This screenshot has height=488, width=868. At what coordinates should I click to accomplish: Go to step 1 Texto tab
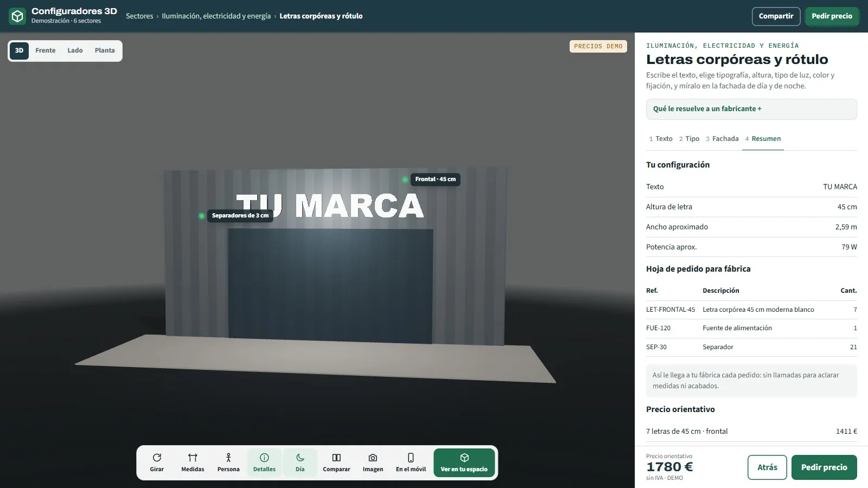(661, 139)
